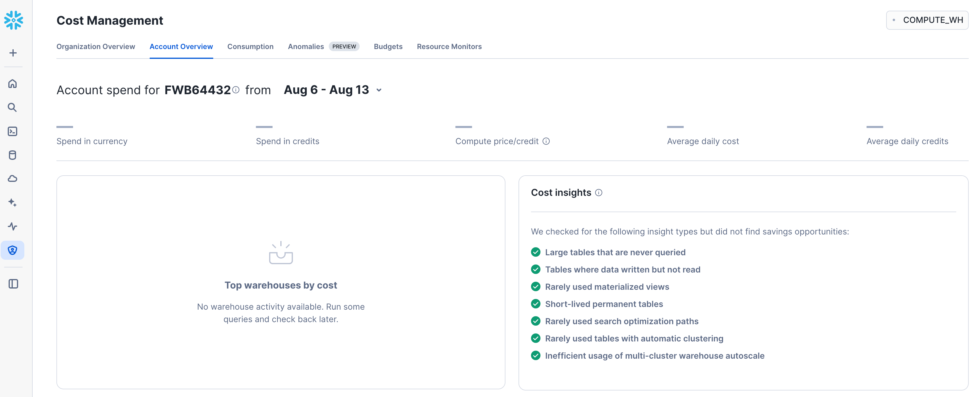Go to the Budgets tab
This screenshot has width=980, height=397.
coord(388,46)
